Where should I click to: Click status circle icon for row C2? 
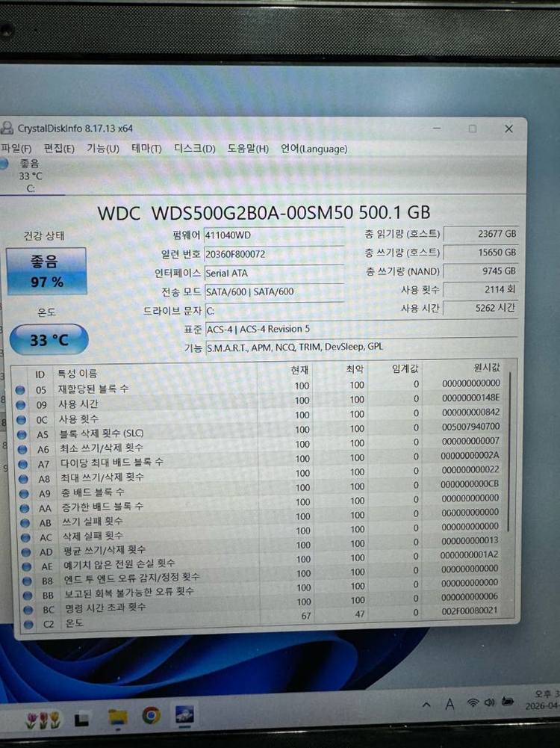28,624
